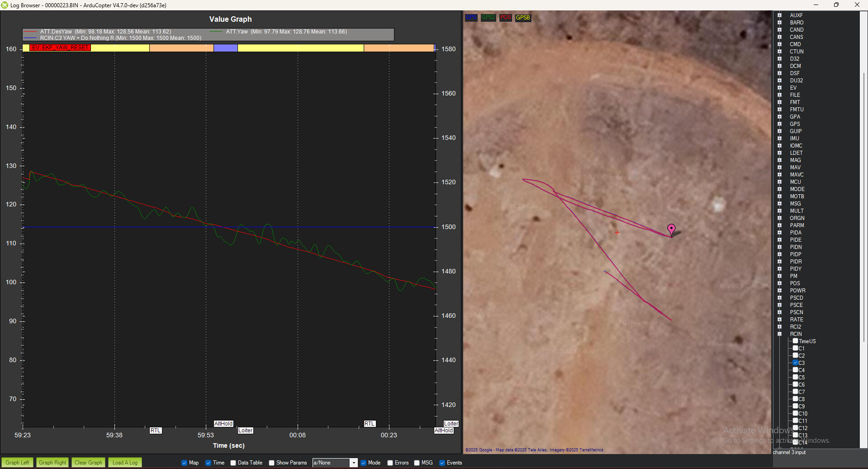
Task: Select the PARM item in the log tree
Action: (x=797, y=225)
